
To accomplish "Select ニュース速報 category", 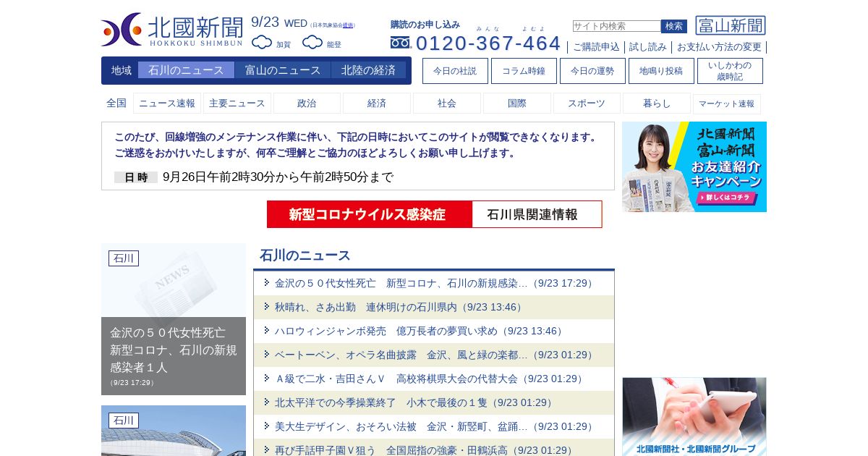I will [x=167, y=104].
